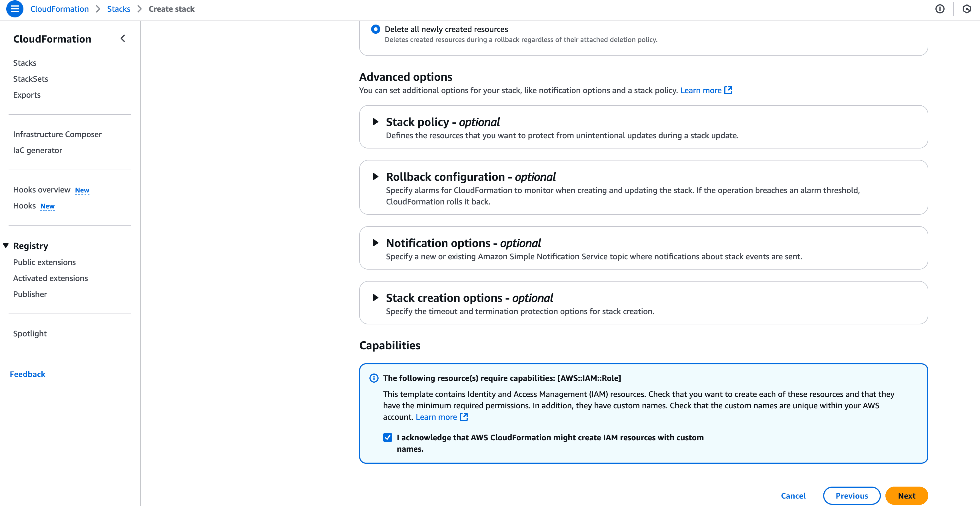Collapse the CloudFormation sidebar panel

(x=123, y=38)
